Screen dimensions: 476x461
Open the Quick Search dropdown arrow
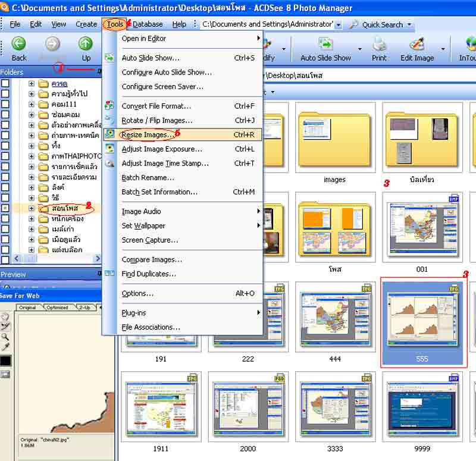(x=409, y=24)
